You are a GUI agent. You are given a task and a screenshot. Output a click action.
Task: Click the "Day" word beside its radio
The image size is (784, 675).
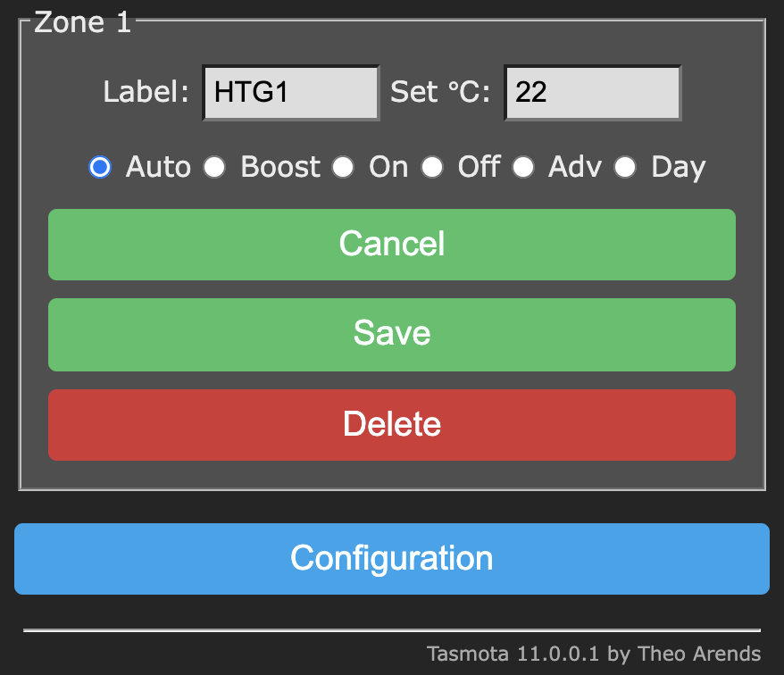pyautogui.click(x=678, y=168)
